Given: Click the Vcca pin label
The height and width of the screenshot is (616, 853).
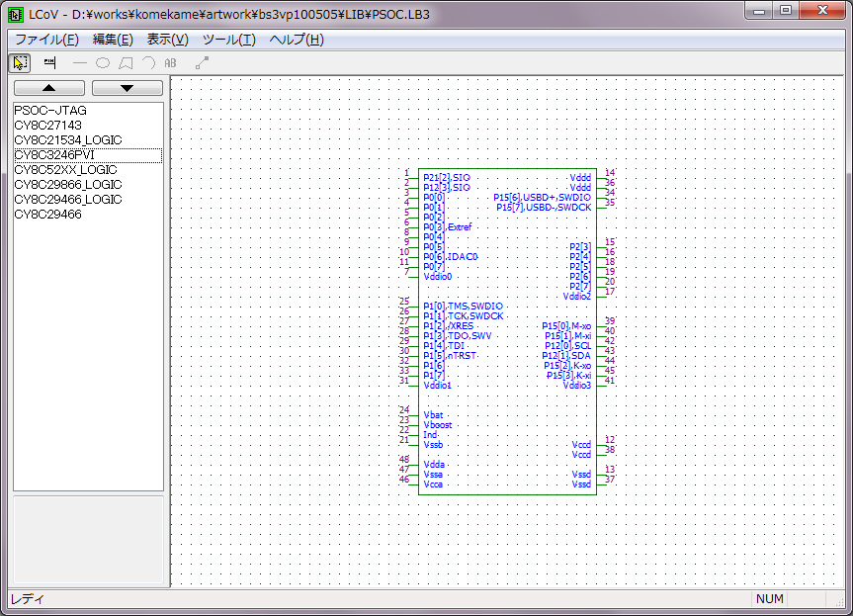Looking at the screenshot, I should point(433,484).
